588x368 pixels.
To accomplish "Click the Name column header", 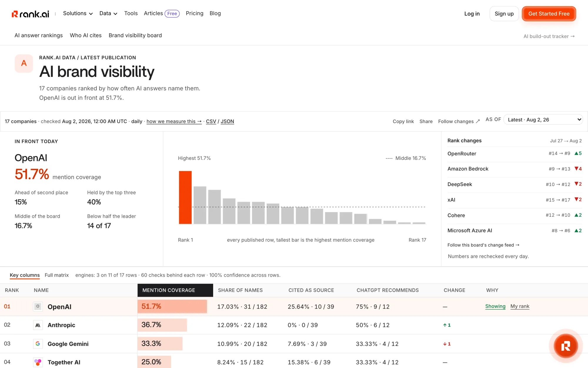I will (x=41, y=290).
